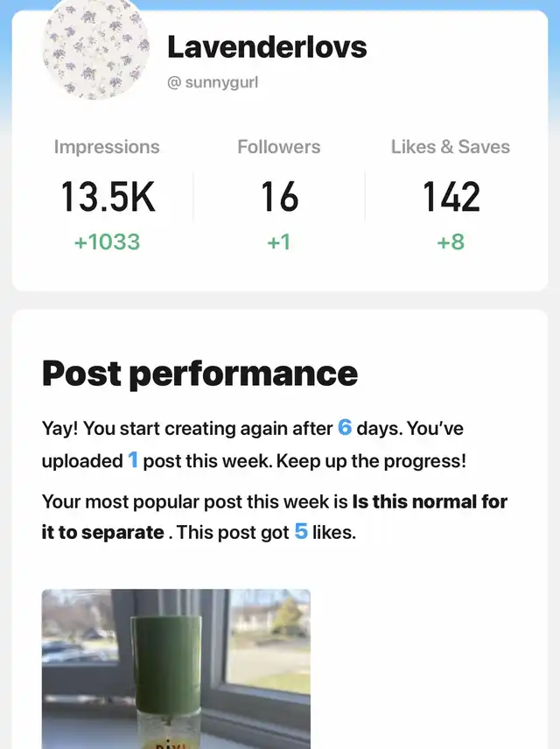This screenshot has width=560, height=749.
Task: View the Impressions label
Action: tap(107, 147)
